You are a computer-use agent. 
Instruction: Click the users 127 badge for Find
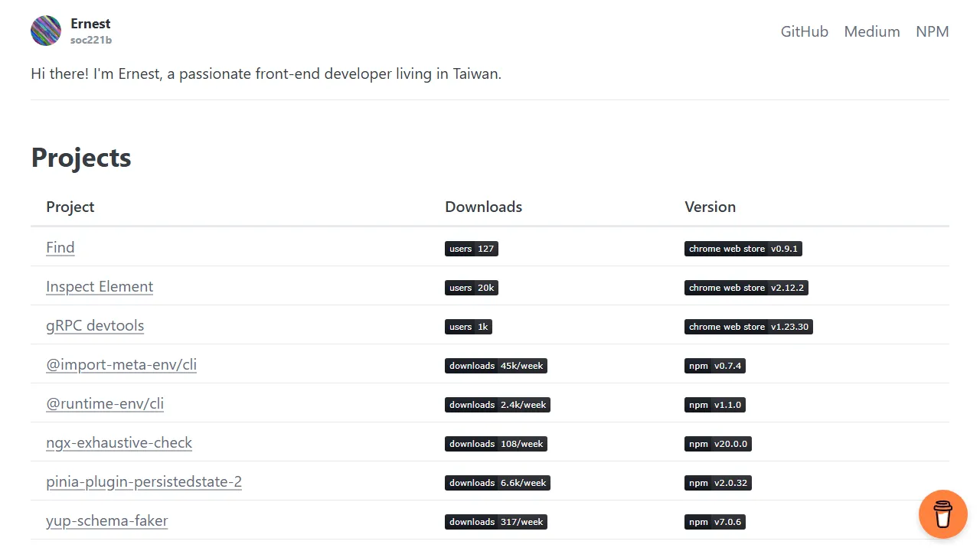471,248
